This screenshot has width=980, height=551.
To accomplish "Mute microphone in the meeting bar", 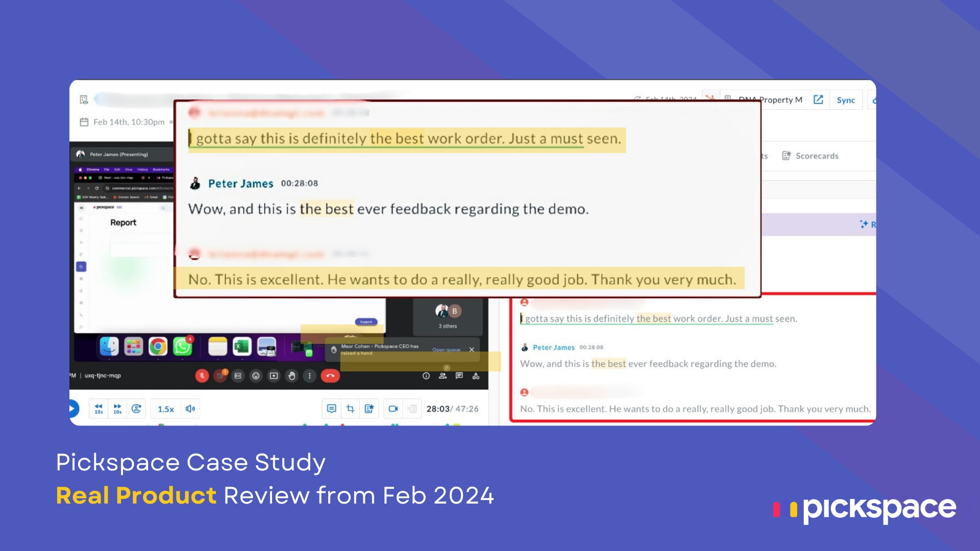I will point(202,376).
